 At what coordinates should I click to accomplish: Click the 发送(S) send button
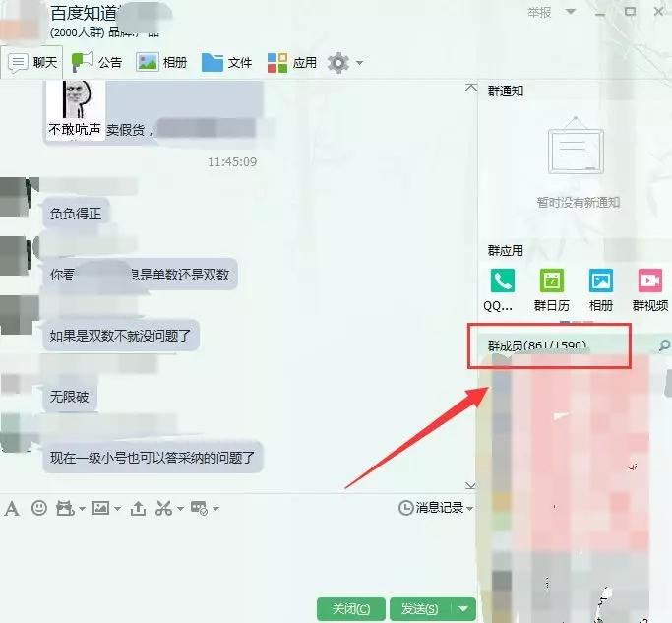[419, 609]
